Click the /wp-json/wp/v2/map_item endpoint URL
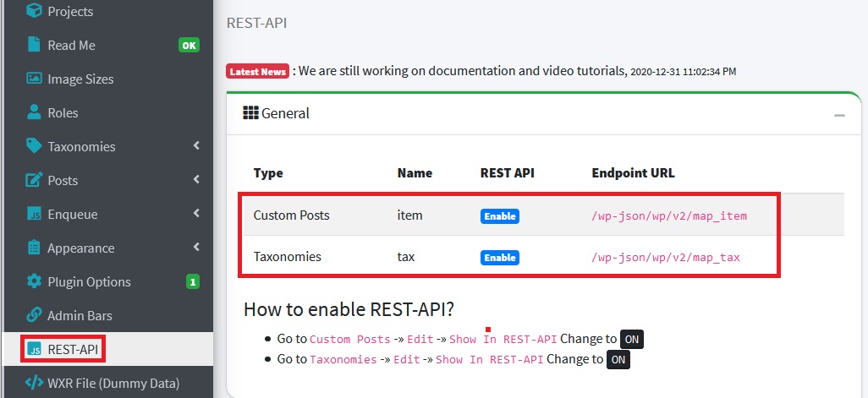Image resolution: width=868 pixels, height=398 pixels. 669,216
